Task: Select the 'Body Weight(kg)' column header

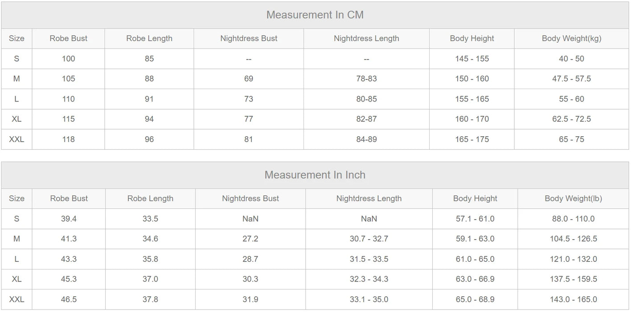Action: tap(571, 38)
